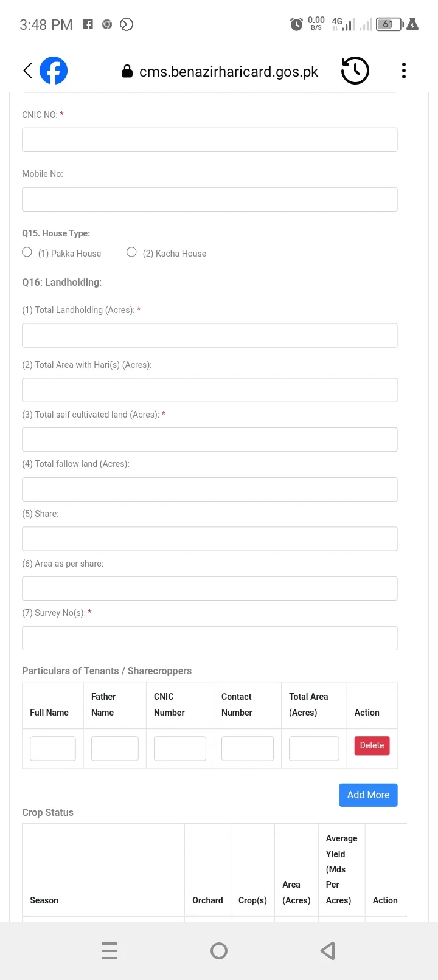This screenshot has width=438, height=980.
Task: Enter Total Landholding acres field
Action: 209,336
